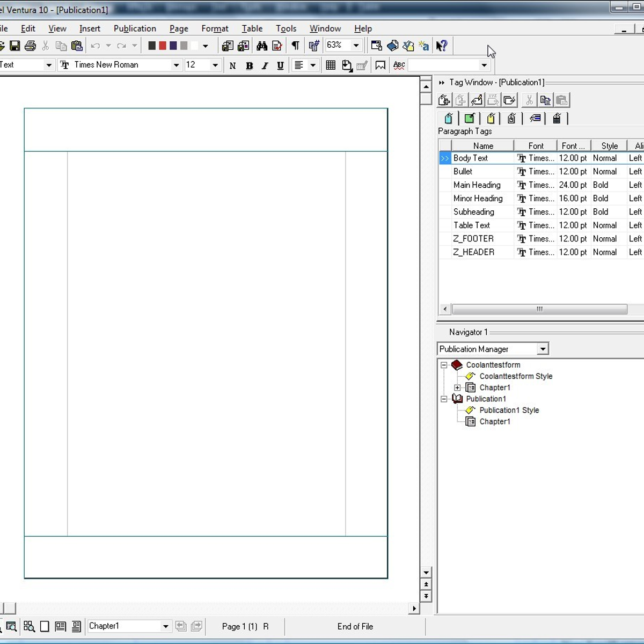The width and height of the screenshot is (644, 644).
Task: Open Find with the binoculars icon
Action: point(262,46)
